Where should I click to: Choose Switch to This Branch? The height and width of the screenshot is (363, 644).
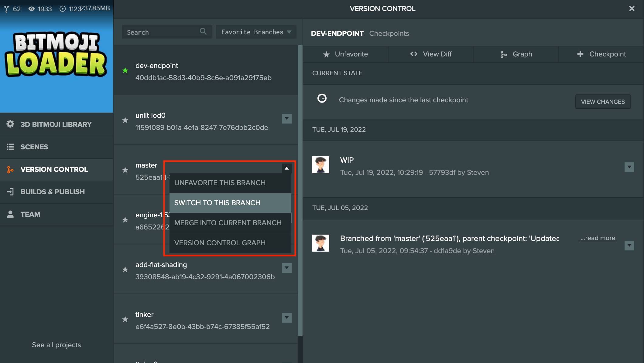coord(230,203)
